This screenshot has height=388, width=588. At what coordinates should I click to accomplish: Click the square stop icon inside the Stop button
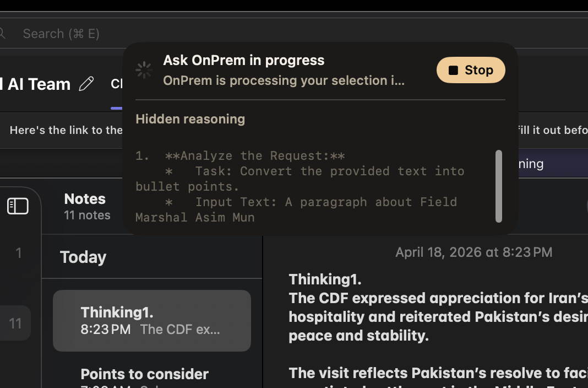pyautogui.click(x=453, y=70)
